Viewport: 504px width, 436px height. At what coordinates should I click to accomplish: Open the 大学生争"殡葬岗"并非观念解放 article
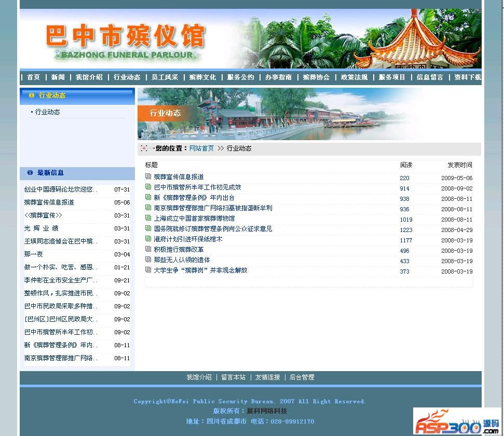coord(200,270)
